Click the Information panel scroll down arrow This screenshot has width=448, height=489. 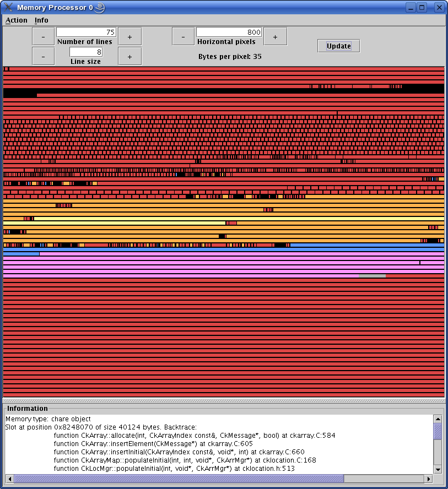coord(438,469)
